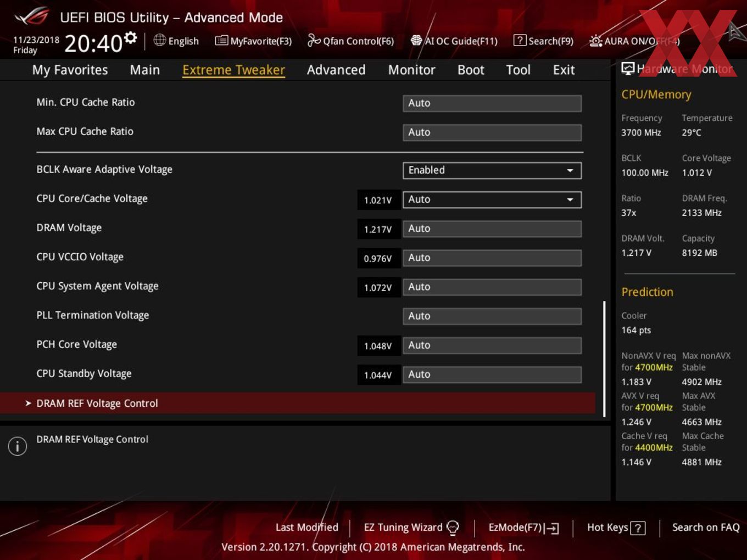Open Qfan Control fan icon
This screenshot has height=560, width=747.
click(x=314, y=40)
